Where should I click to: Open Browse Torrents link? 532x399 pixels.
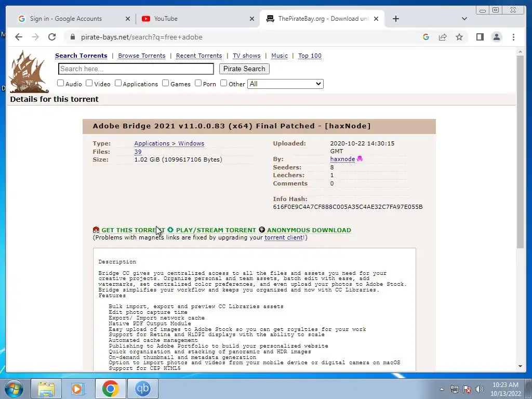point(142,56)
